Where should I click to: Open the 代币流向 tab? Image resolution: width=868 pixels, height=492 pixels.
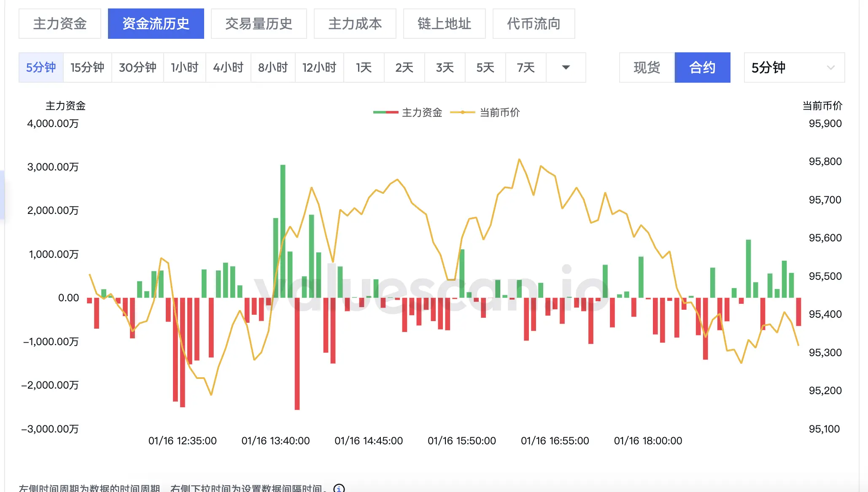coord(534,24)
